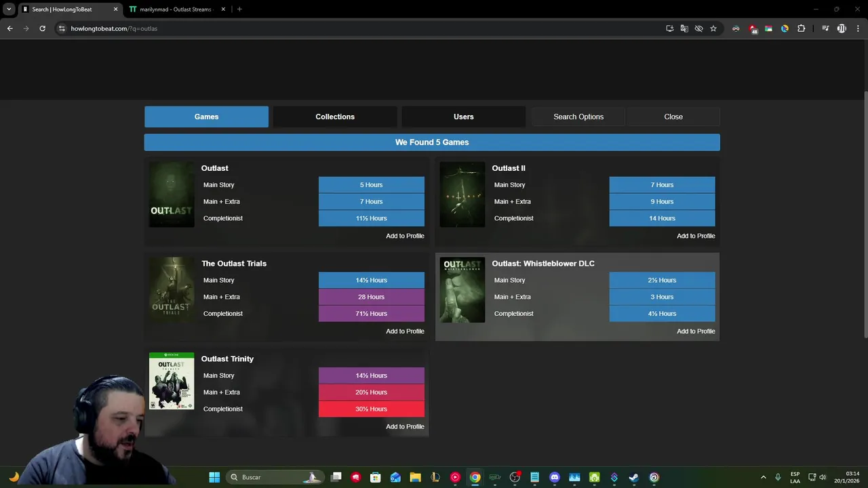Screen dimensions: 868x488
Task: Open a new tab with the plus button
Action: [x=239, y=9]
